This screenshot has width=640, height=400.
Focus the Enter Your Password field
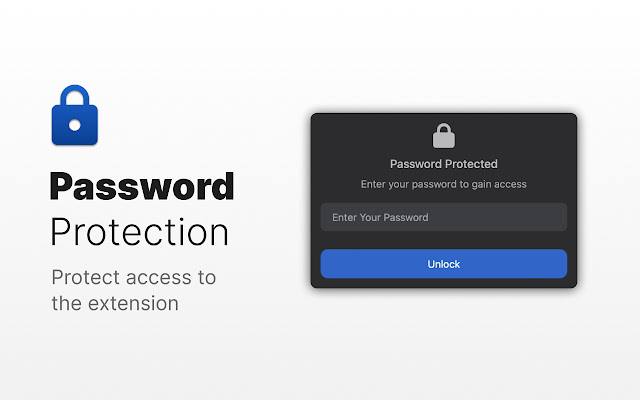tap(443, 217)
